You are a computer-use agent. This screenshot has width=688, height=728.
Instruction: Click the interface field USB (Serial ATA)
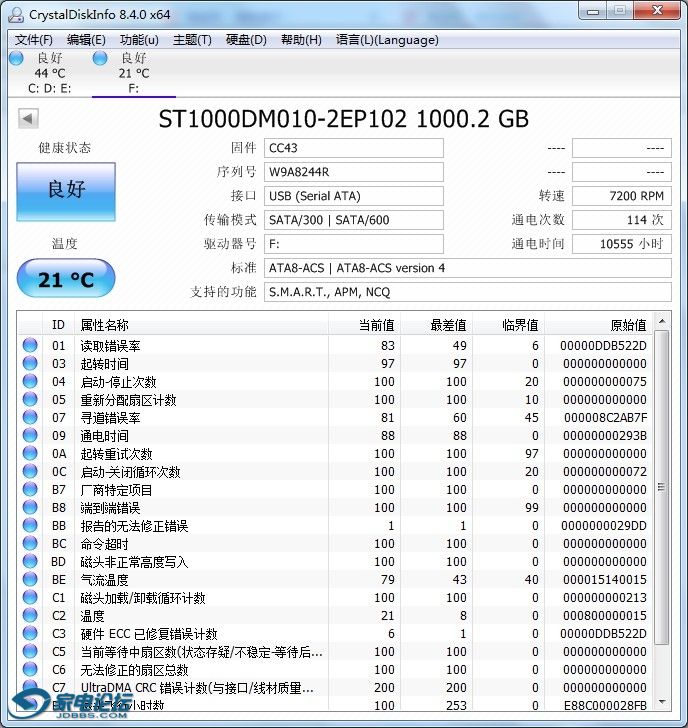(354, 196)
